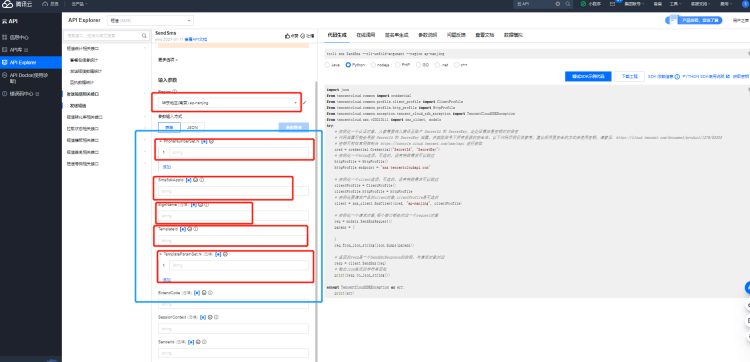Click the info icon beside SmsSdkAppid
This screenshot has height=362, width=750.
pyautogui.click(x=202, y=180)
